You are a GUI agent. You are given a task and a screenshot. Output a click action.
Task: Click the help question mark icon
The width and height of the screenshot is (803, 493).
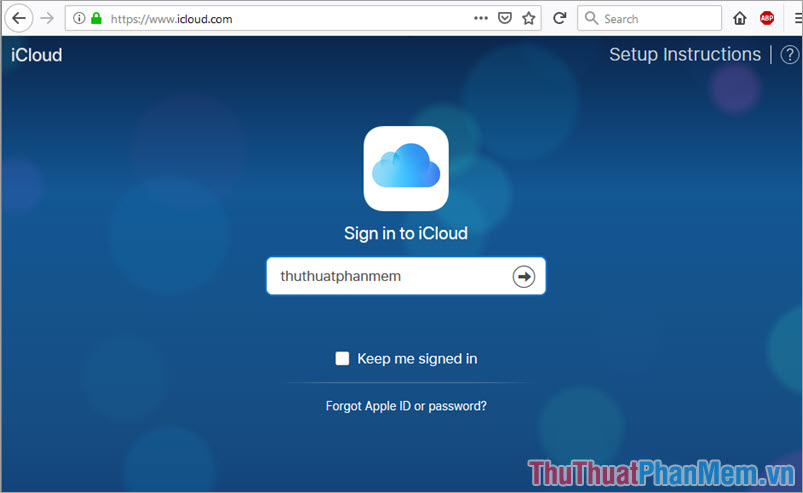tap(789, 55)
